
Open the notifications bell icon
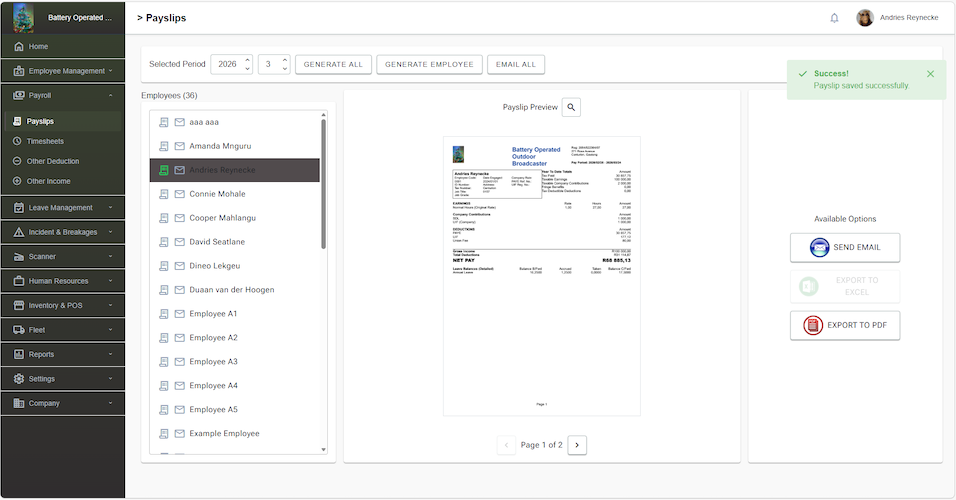tap(834, 18)
